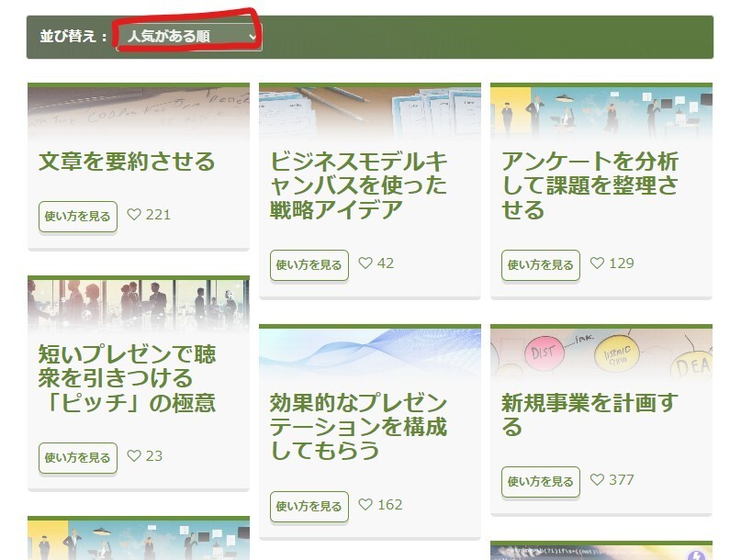Click 使い方を見る on 文章を要約させる card
The width and height of the screenshot is (730, 560).
point(78,217)
